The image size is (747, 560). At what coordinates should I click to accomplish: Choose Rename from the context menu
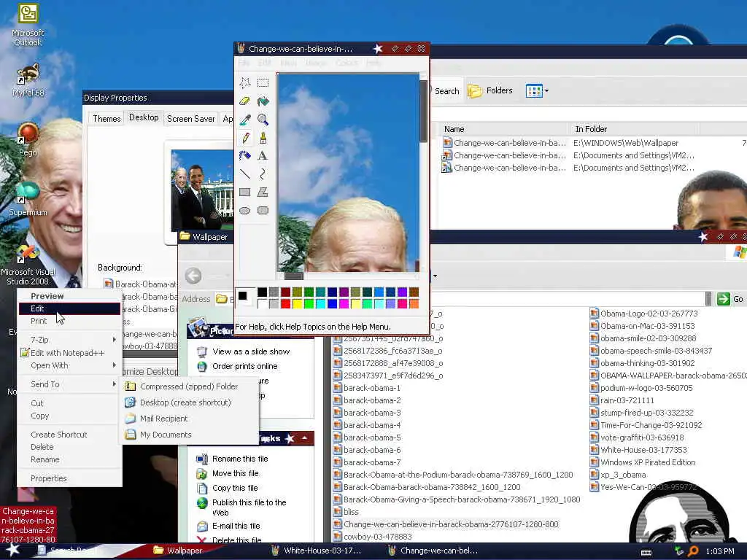tap(69, 459)
